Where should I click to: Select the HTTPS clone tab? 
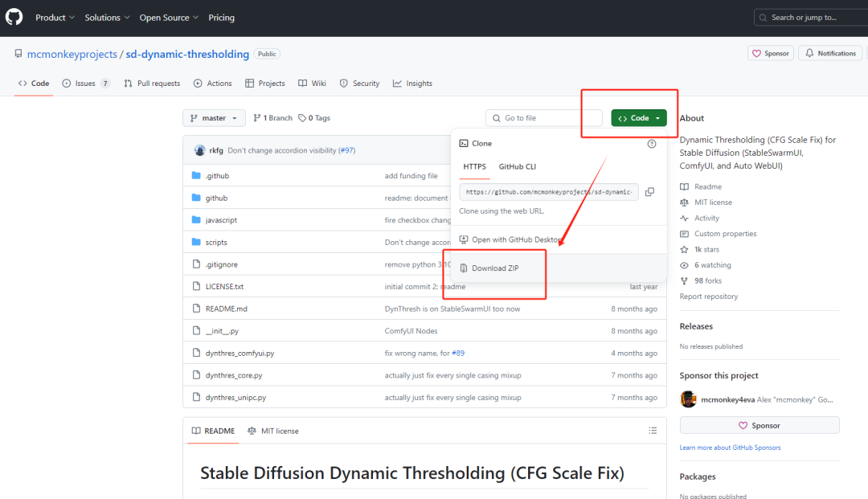[474, 166]
